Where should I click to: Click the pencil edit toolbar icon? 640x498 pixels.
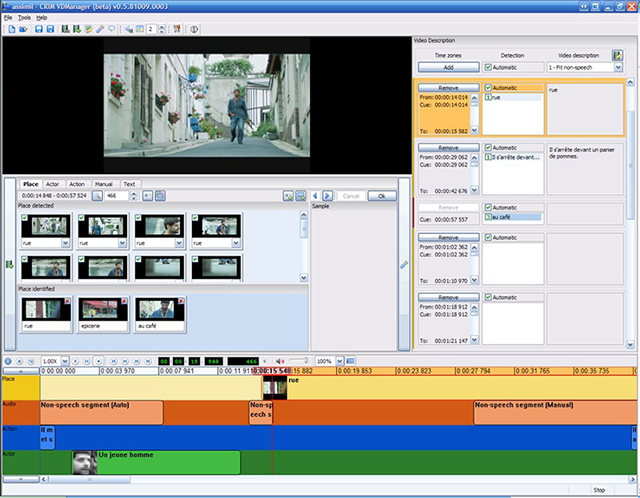pos(88,29)
